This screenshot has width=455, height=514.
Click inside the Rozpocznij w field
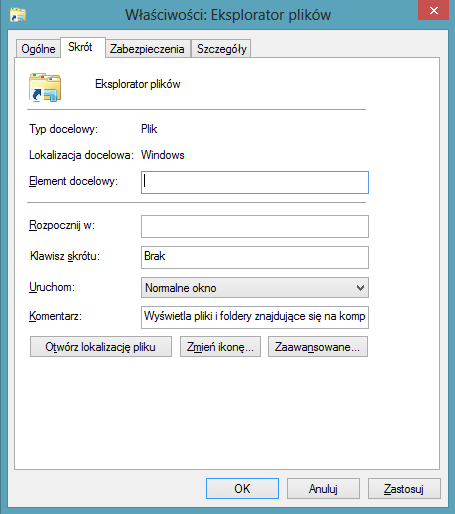(255, 226)
